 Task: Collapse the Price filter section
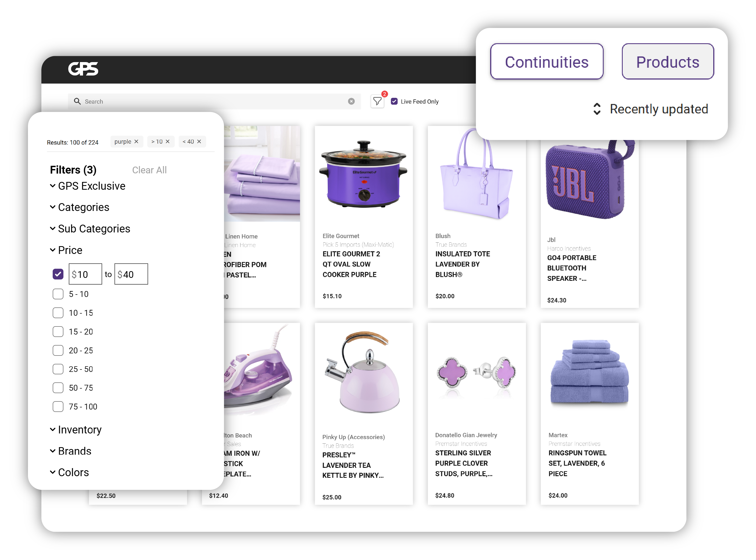66,250
